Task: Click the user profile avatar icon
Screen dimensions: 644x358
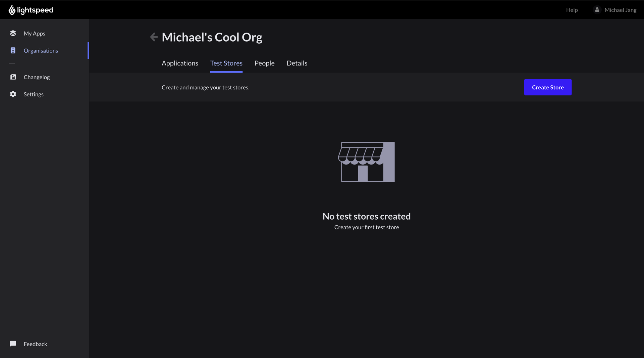Action: click(x=597, y=10)
